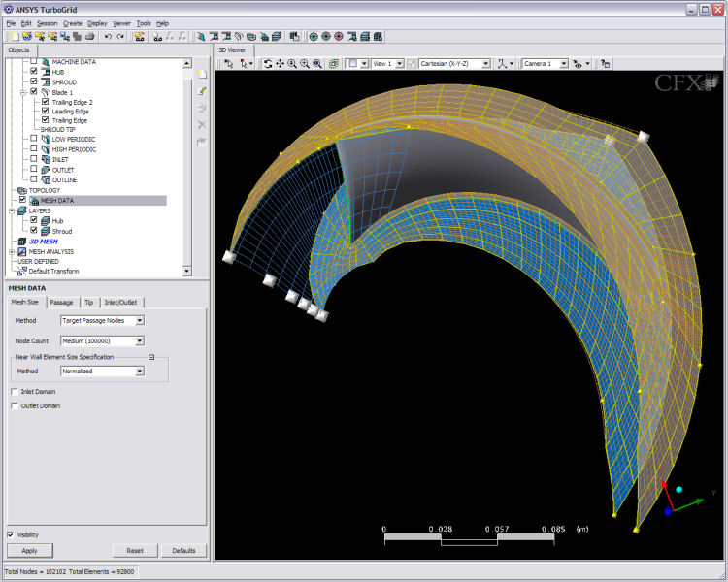Image resolution: width=728 pixels, height=582 pixels.
Task: Click the viewport layout icon
Action: (x=353, y=64)
